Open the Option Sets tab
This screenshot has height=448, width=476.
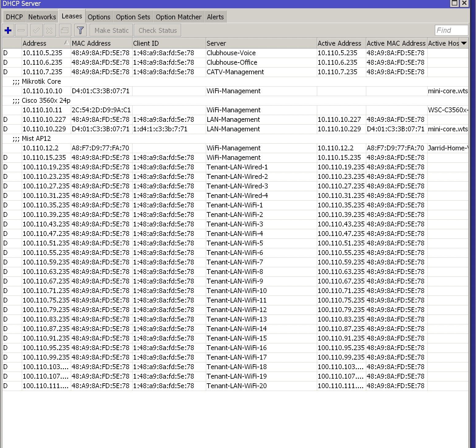[x=133, y=17]
